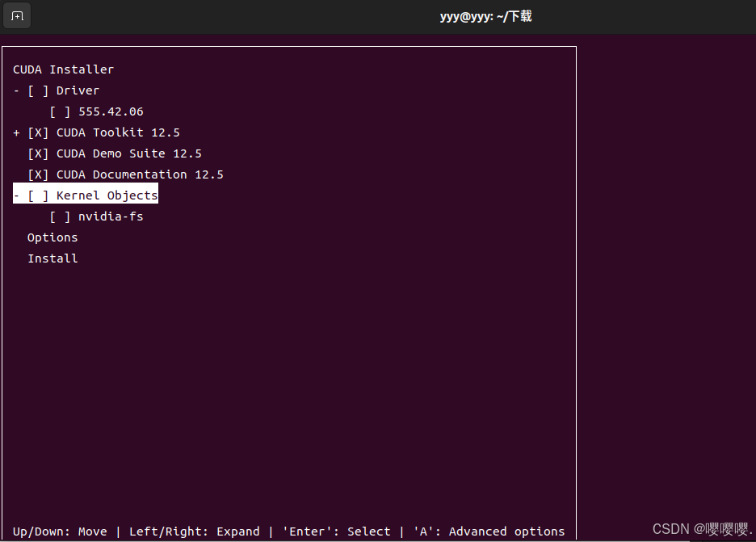Select the Options entry

pyautogui.click(x=52, y=237)
